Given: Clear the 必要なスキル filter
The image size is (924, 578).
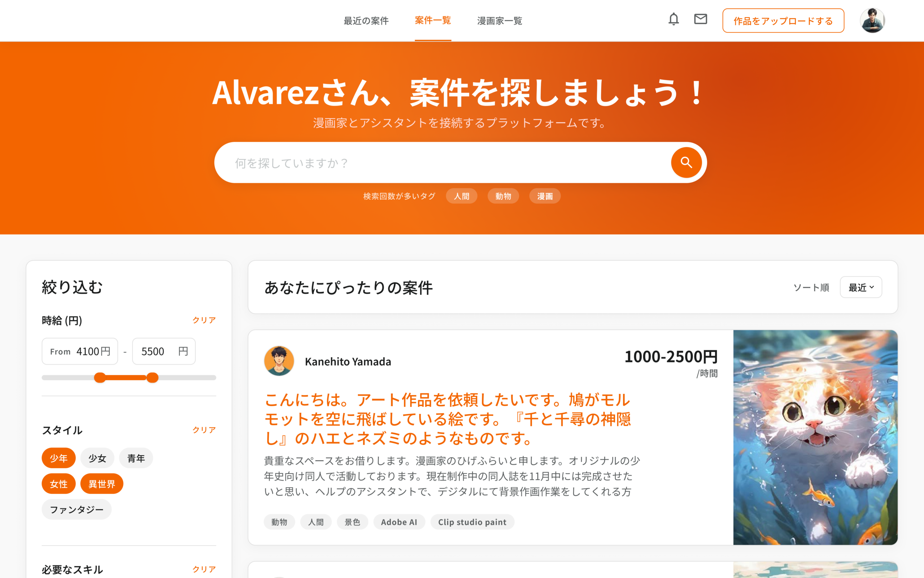Looking at the screenshot, I should point(204,569).
